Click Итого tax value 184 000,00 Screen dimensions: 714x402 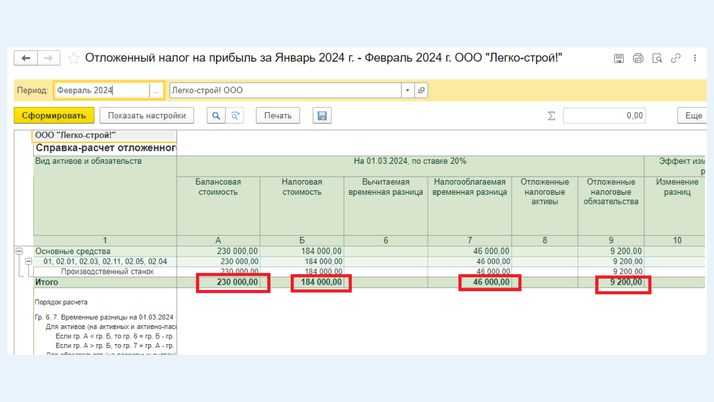click(321, 282)
